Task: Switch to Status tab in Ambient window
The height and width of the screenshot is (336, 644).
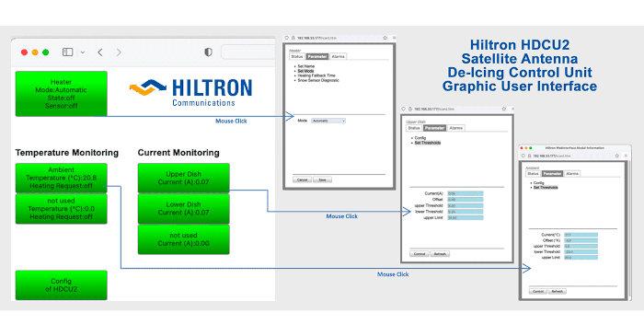Action: [533, 174]
